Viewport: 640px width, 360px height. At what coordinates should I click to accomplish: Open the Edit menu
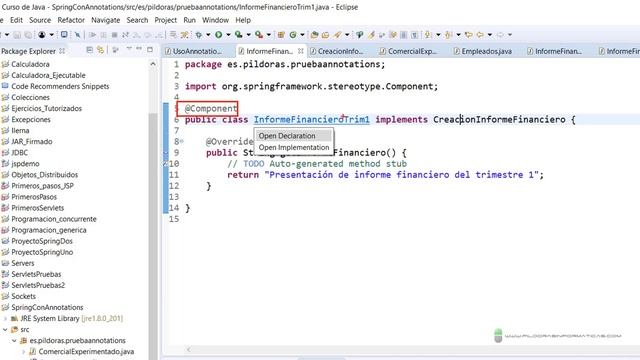click(x=16, y=20)
